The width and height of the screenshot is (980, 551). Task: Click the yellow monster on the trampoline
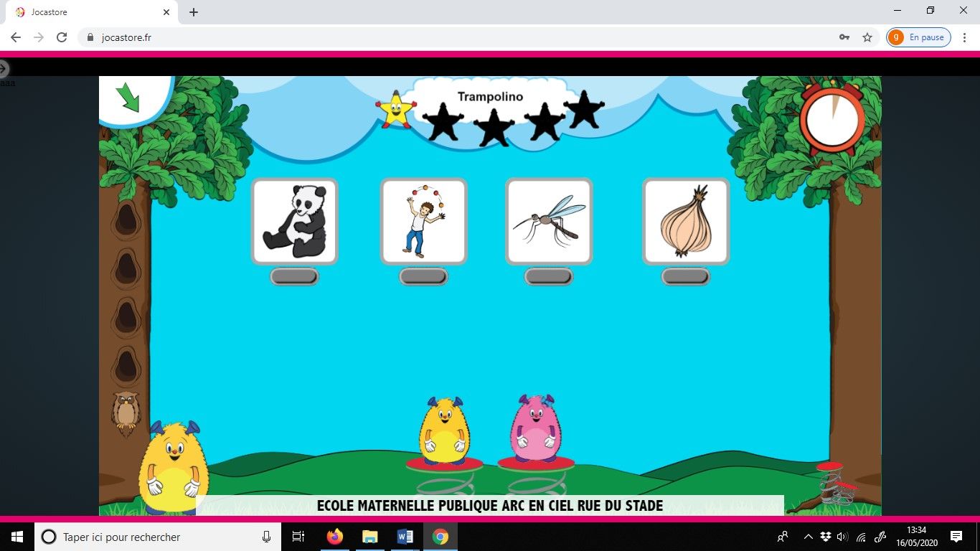[444, 432]
